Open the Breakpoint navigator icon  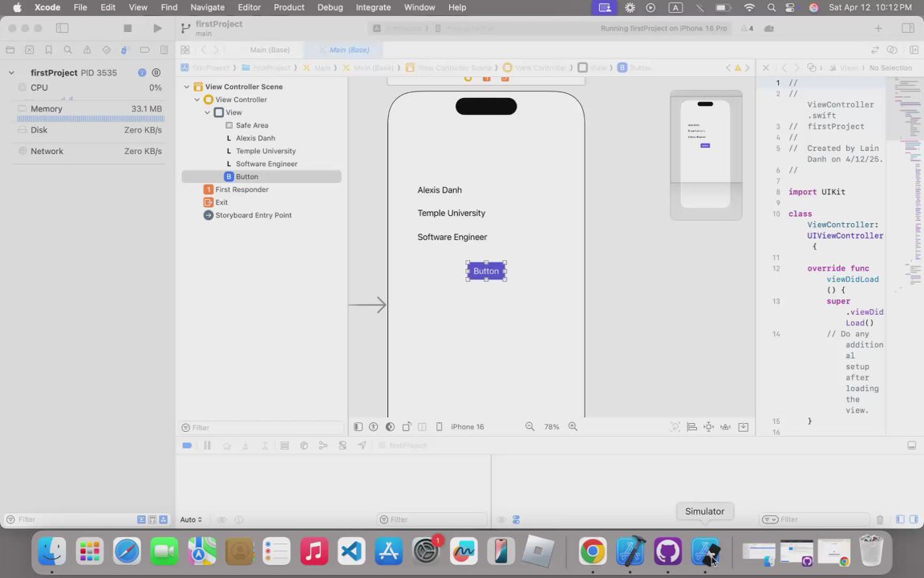[x=144, y=50]
